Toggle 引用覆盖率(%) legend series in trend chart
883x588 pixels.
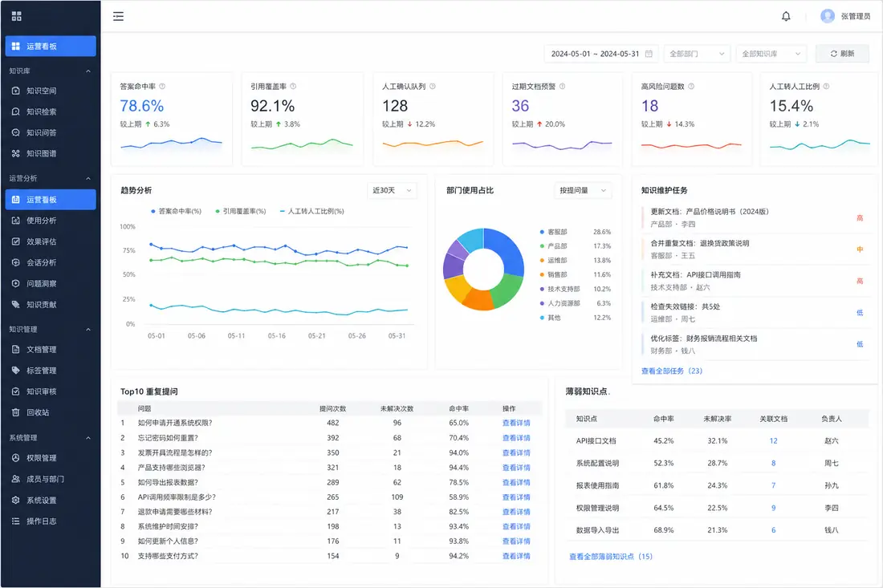[241, 211]
